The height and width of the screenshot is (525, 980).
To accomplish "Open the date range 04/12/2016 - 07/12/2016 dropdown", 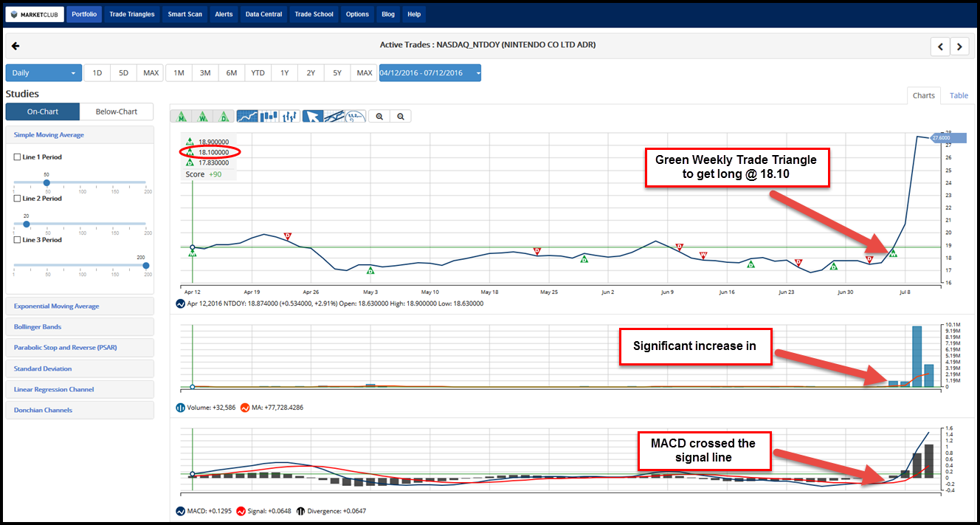I will (x=429, y=73).
